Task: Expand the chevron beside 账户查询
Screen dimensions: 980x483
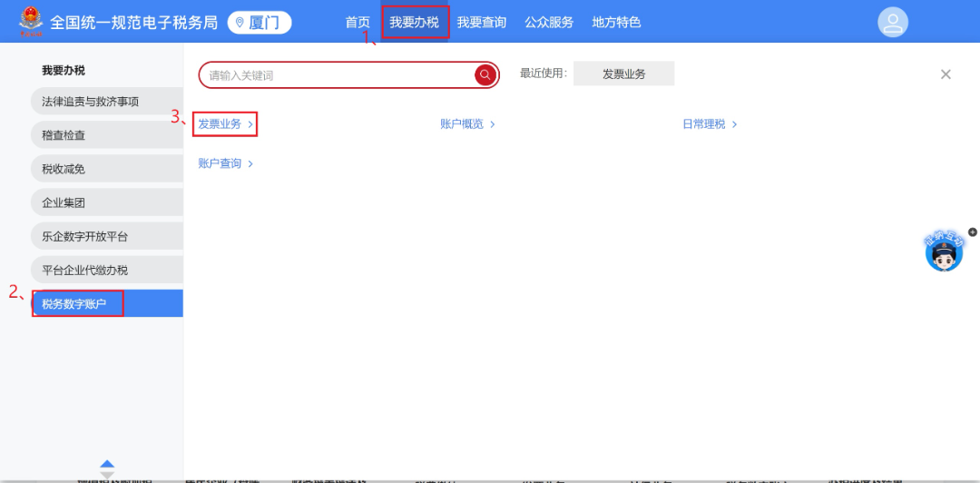Action: 250,164
